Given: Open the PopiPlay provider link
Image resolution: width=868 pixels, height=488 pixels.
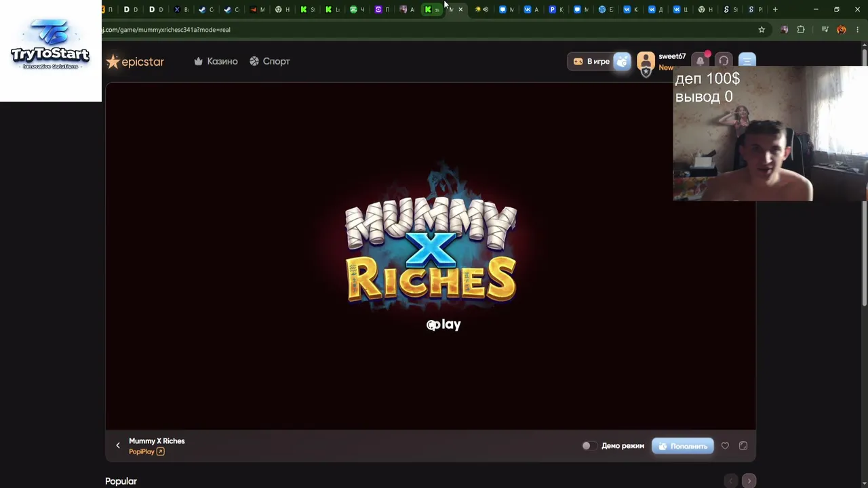Looking at the screenshot, I should (x=146, y=451).
